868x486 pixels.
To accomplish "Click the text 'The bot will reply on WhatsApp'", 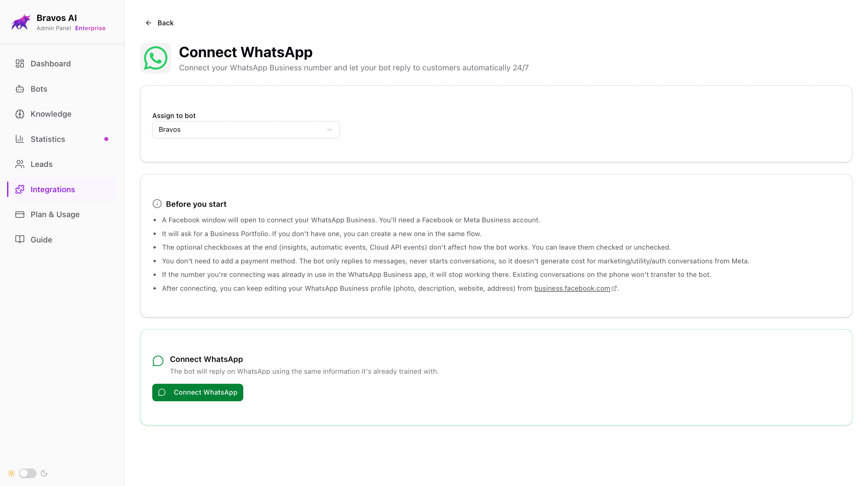I will (304, 371).
